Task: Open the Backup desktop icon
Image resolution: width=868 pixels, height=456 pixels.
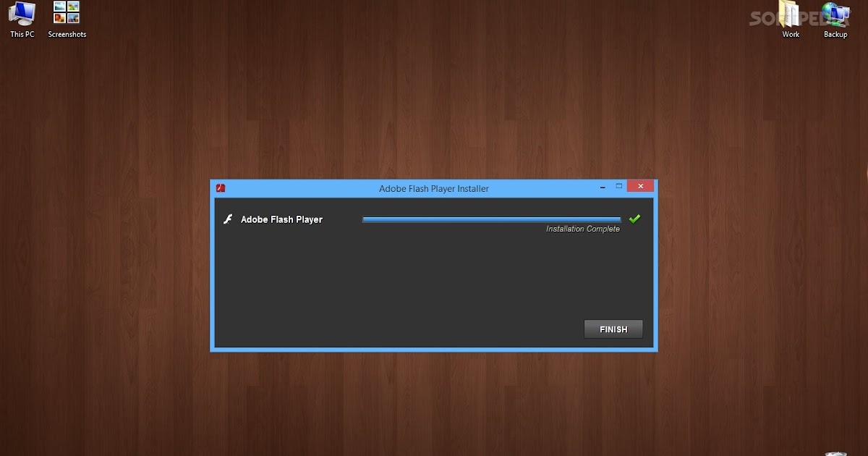Action: pos(835,19)
